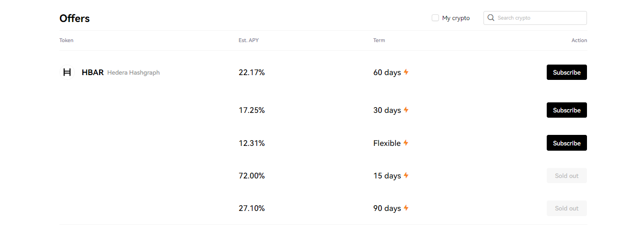Click the lightning icon beside 60 days
Viewport: 644px width, 232px height.
(x=406, y=72)
